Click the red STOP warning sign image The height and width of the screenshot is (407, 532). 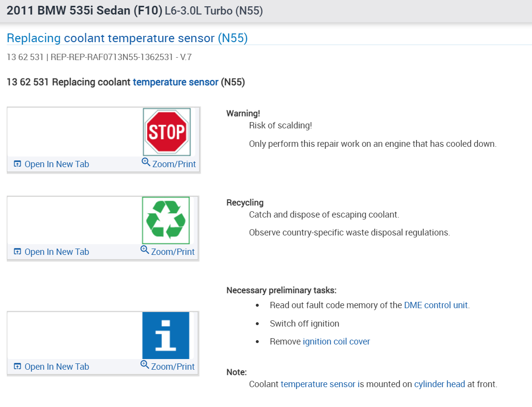click(167, 132)
